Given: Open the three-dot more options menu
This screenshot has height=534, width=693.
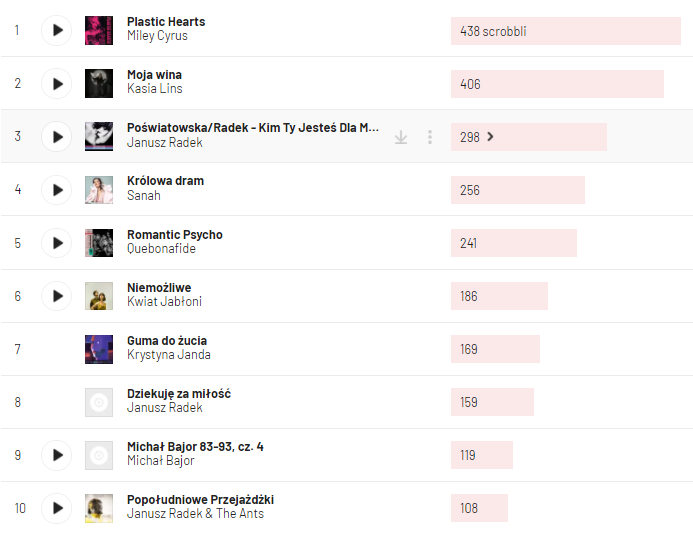Looking at the screenshot, I should pyautogui.click(x=430, y=137).
